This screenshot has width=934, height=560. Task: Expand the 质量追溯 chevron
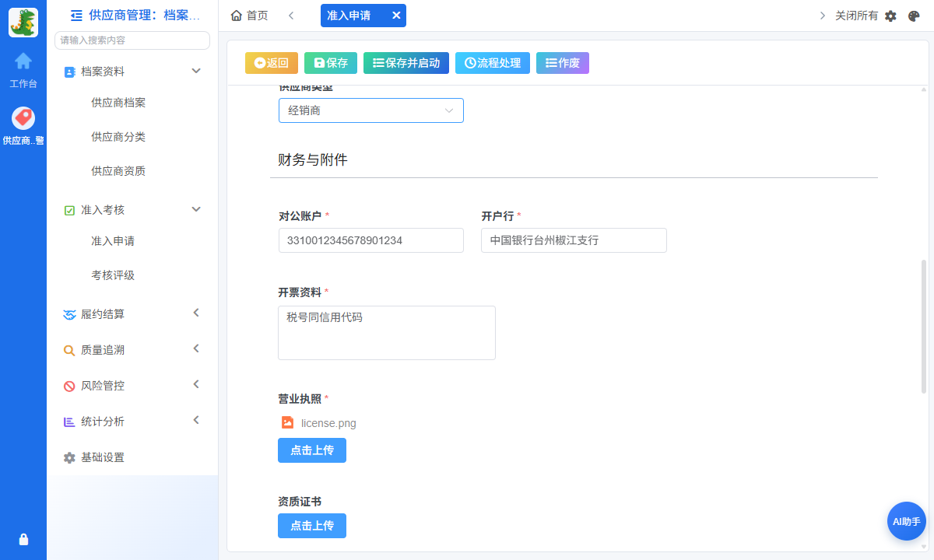point(196,348)
